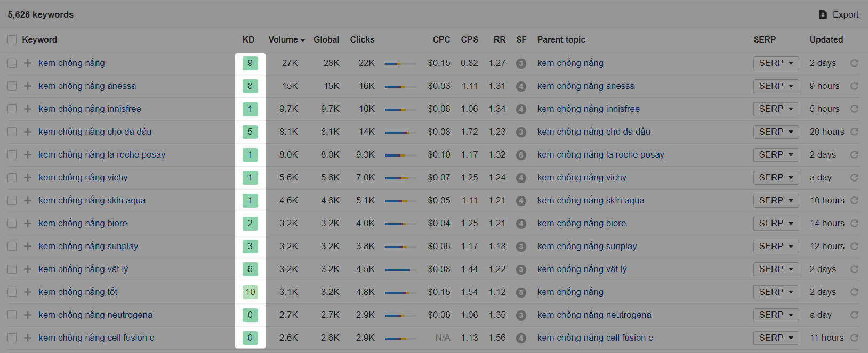868x353 pixels.
Task: Mark the 'kem chống nắng vichy' checkbox
Action: tap(12, 177)
